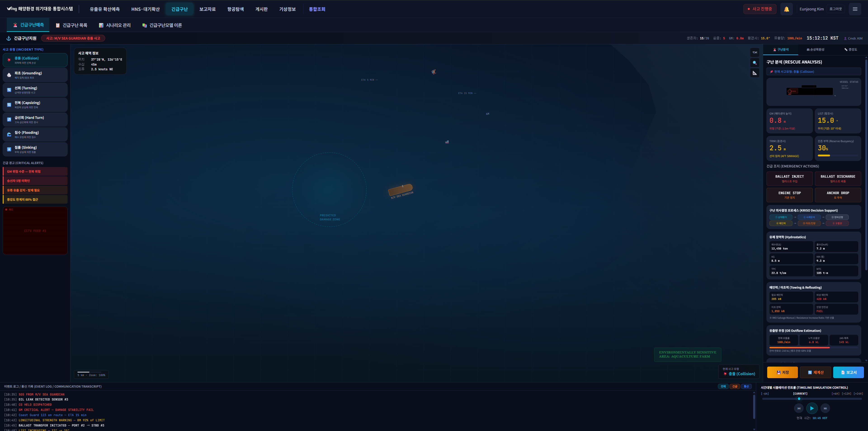Open HNS·대기확산 top menu

coord(145,9)
